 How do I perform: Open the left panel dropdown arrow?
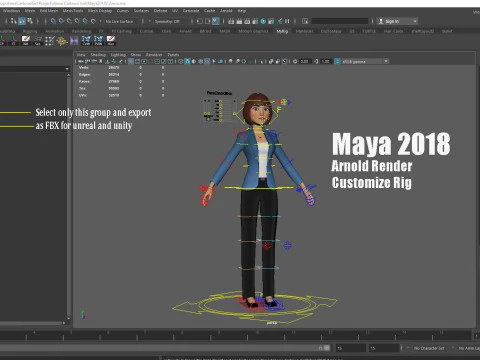tap(67, 69)
